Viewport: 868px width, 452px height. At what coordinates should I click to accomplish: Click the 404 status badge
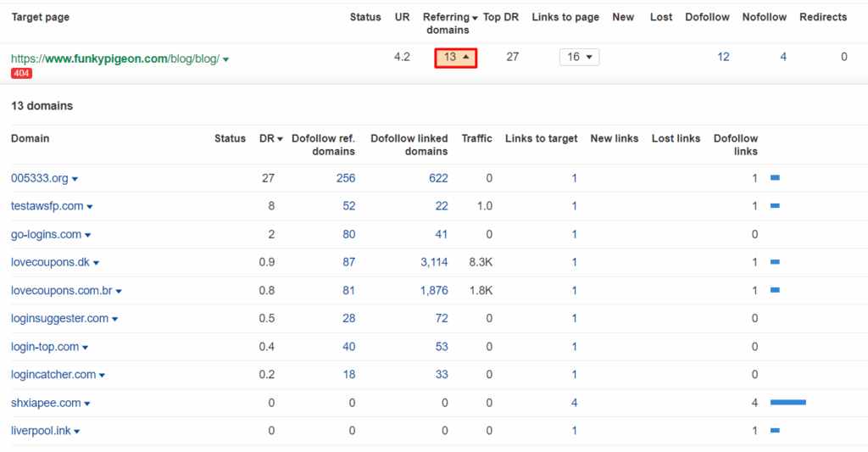[x=21, y=73]
